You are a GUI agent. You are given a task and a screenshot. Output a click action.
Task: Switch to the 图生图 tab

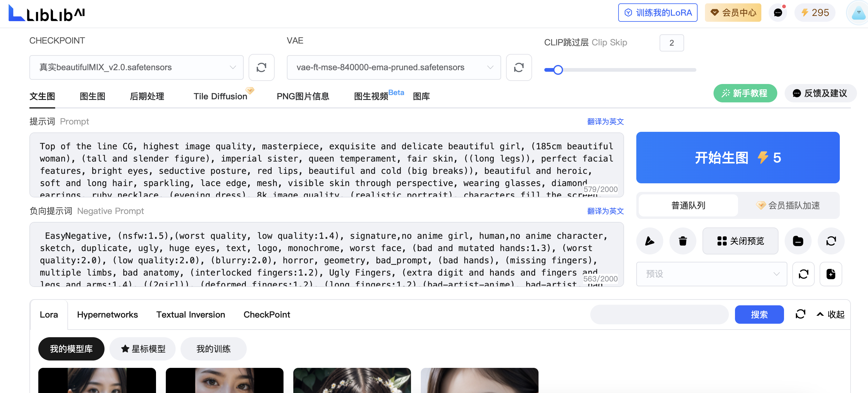(92, 96)
